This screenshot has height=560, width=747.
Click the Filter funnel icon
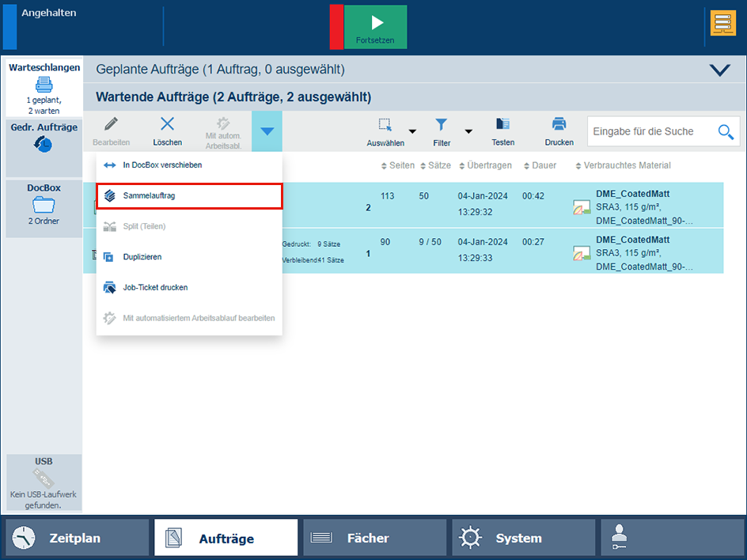point(441,125)
